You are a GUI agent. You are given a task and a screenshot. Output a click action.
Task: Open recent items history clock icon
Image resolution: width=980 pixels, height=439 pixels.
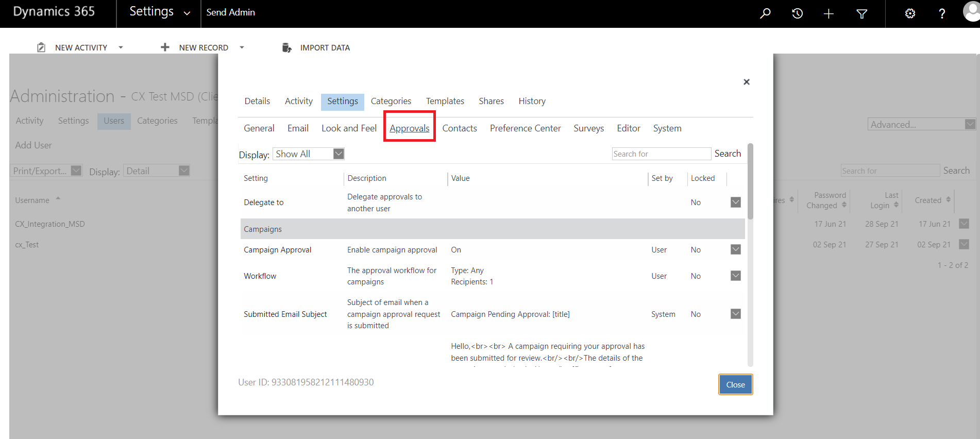click(797, 13)
